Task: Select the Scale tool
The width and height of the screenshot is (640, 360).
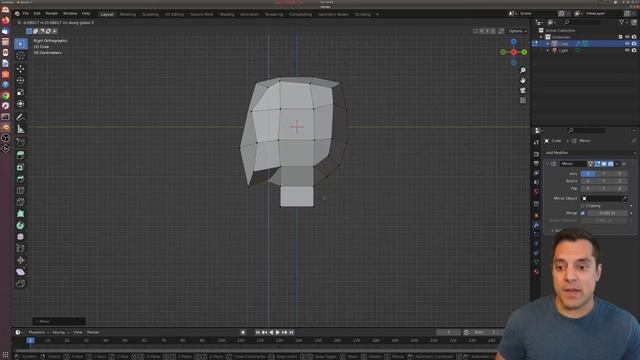Action: [20, 92]
